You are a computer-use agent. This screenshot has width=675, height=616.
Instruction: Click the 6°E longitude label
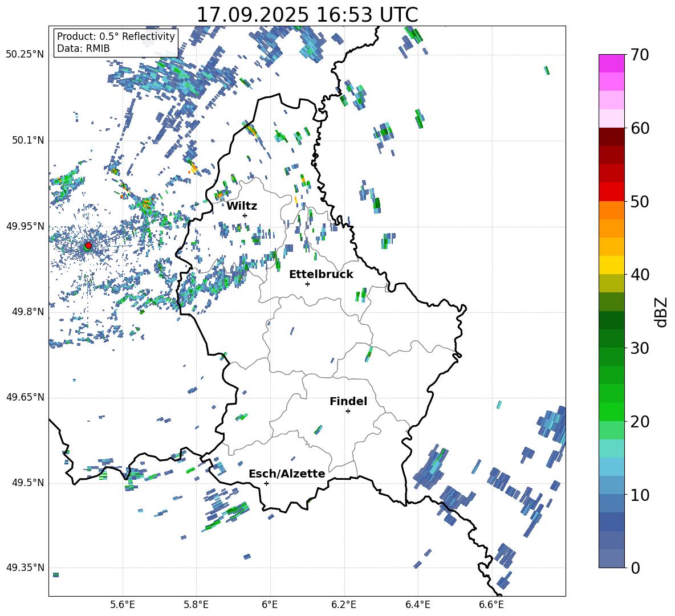(x=270, y=605)
